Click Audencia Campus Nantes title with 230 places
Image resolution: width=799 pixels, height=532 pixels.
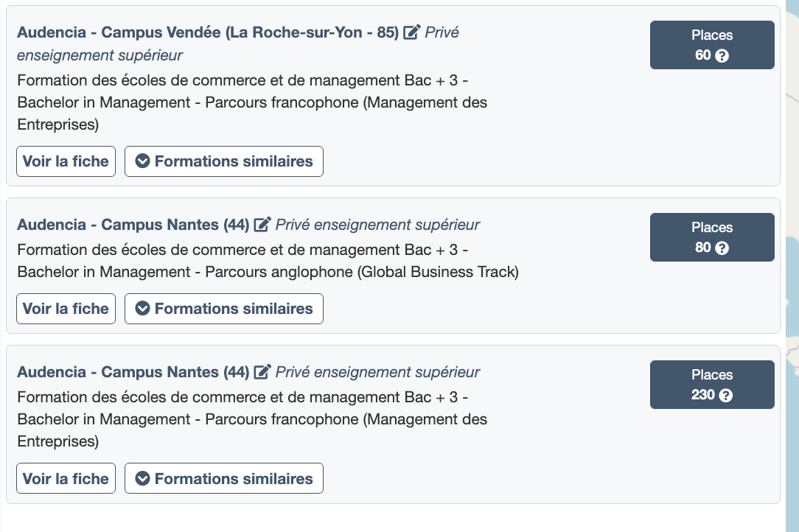click(133, 371)
